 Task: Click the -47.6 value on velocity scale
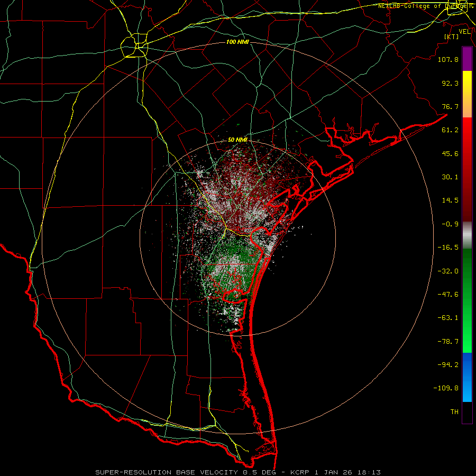point(448,295)
